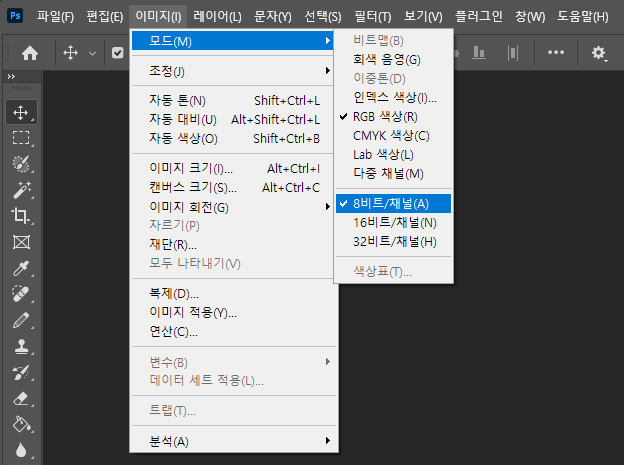Choose 자동 색상(O) menu entry
624x465 pixels.
(x=232, y=139)
